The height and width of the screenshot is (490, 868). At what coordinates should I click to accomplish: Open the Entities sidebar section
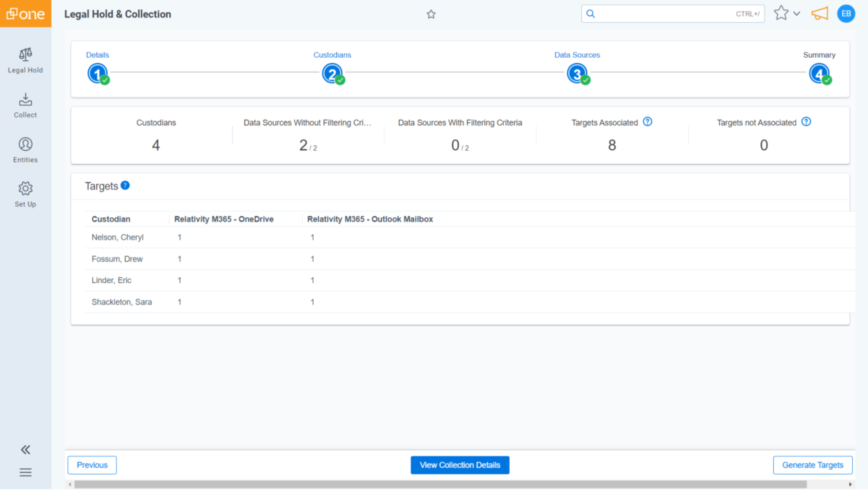[x=25, y=150]
